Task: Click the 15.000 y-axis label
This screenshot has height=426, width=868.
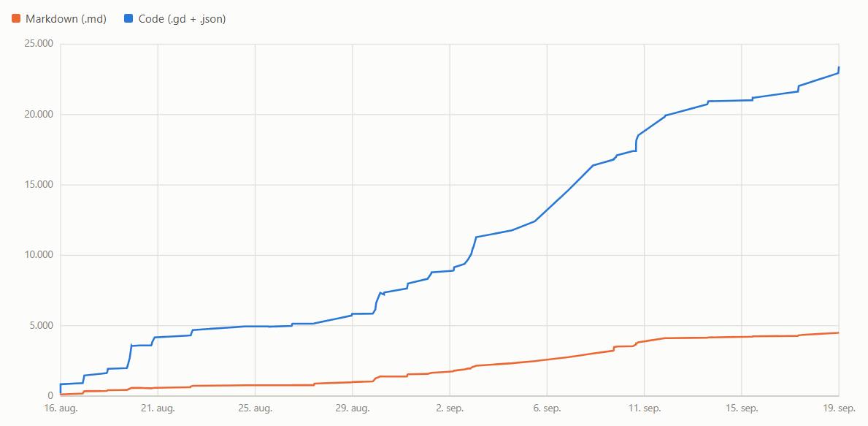Action: click(39, 185)
